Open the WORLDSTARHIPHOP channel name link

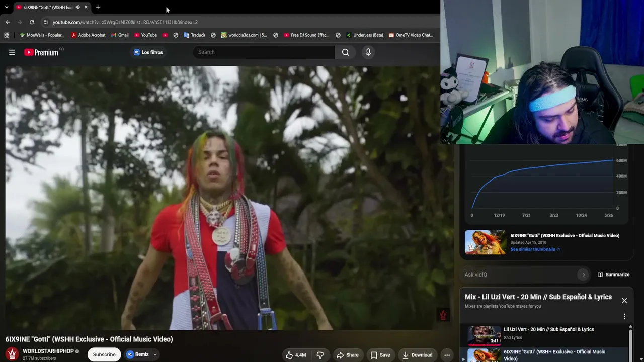(x=48, y=351)
